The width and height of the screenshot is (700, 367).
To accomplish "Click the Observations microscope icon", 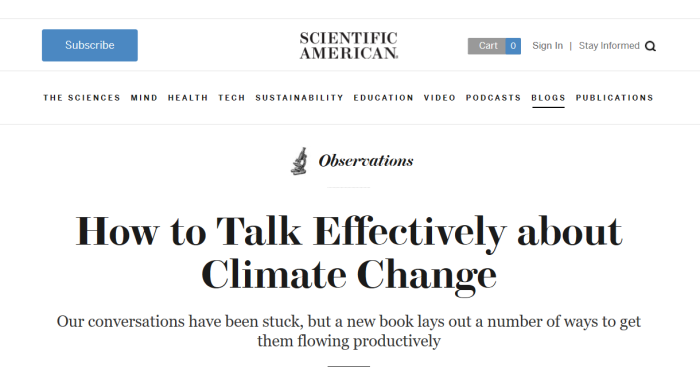I will pos(300,161).
